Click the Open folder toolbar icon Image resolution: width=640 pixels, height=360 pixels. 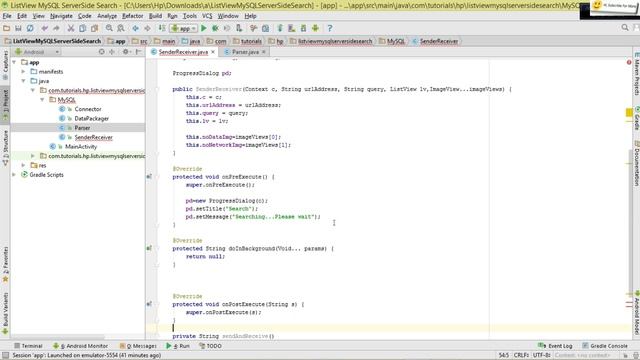[6, 28]
